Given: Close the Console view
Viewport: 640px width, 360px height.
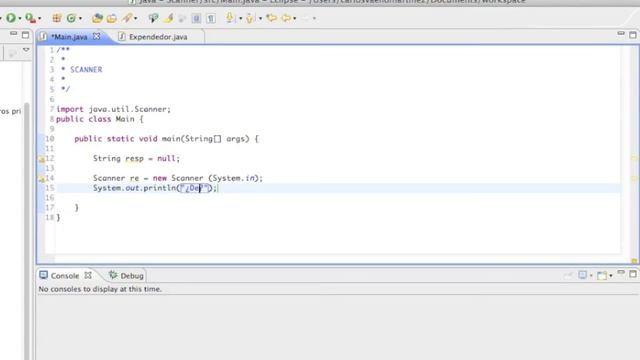Looking at the screenshot, I should pyautogui.click(x=88, y=276).
